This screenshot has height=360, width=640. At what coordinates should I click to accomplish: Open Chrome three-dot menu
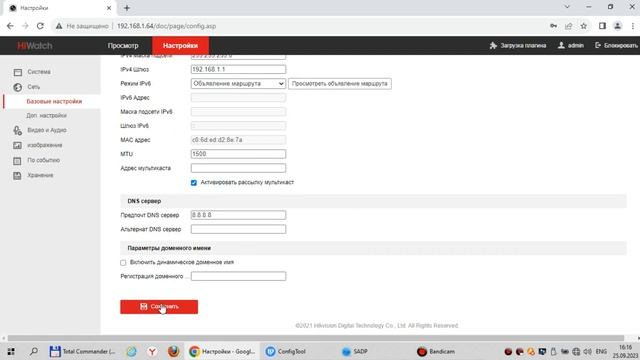point(633,26)
